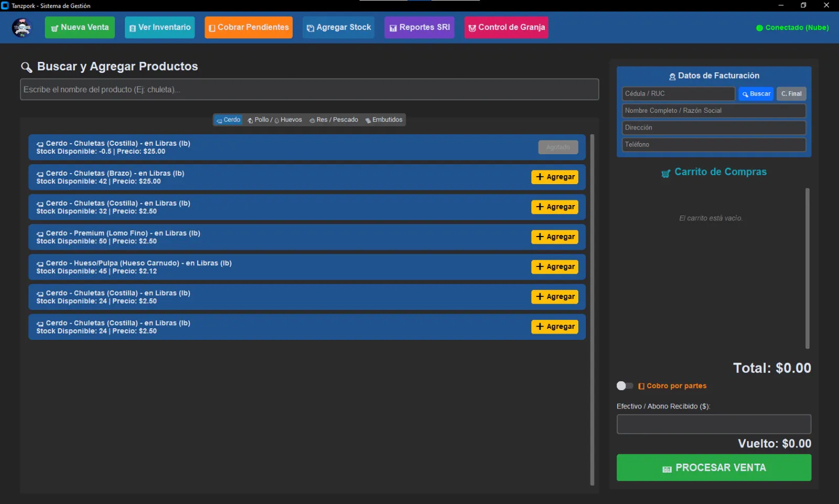
Task: Switch to the Pollo / Huevos tab
Action: (x=275, y=120)
